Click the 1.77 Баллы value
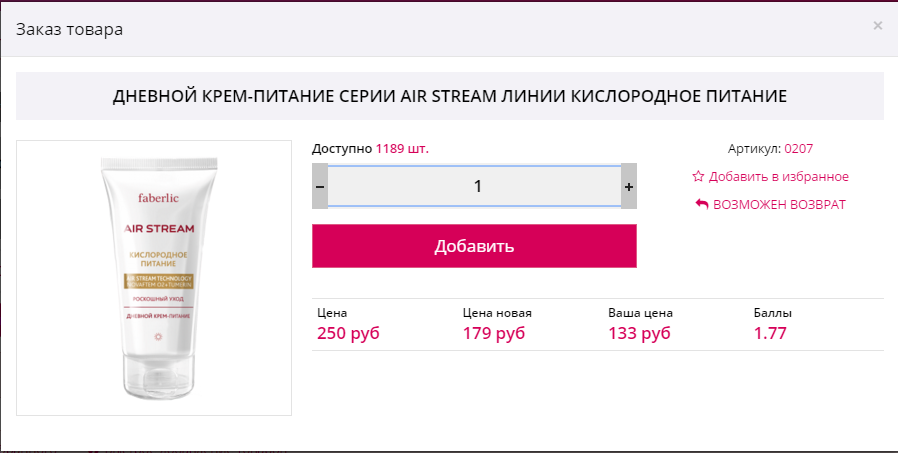The image size is (898, 453). pos(770,333)
